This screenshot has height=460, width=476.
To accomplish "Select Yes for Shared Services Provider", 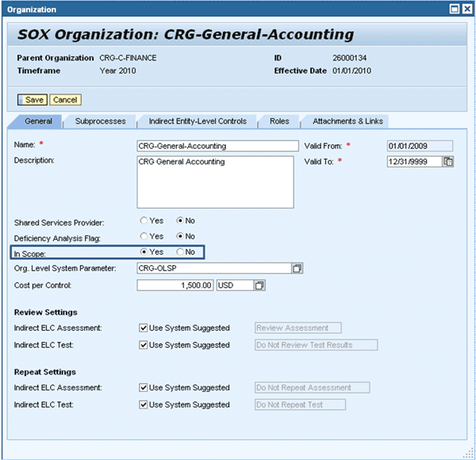I will [144, 220].
